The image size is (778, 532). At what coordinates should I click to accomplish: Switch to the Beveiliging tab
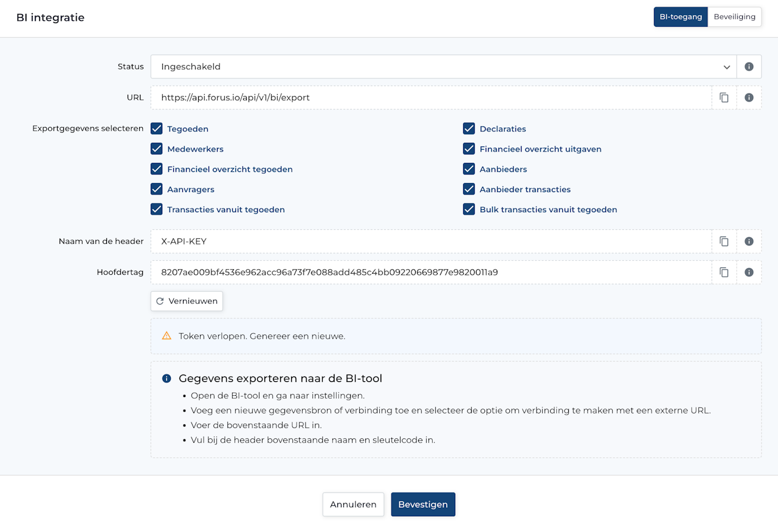734,17
